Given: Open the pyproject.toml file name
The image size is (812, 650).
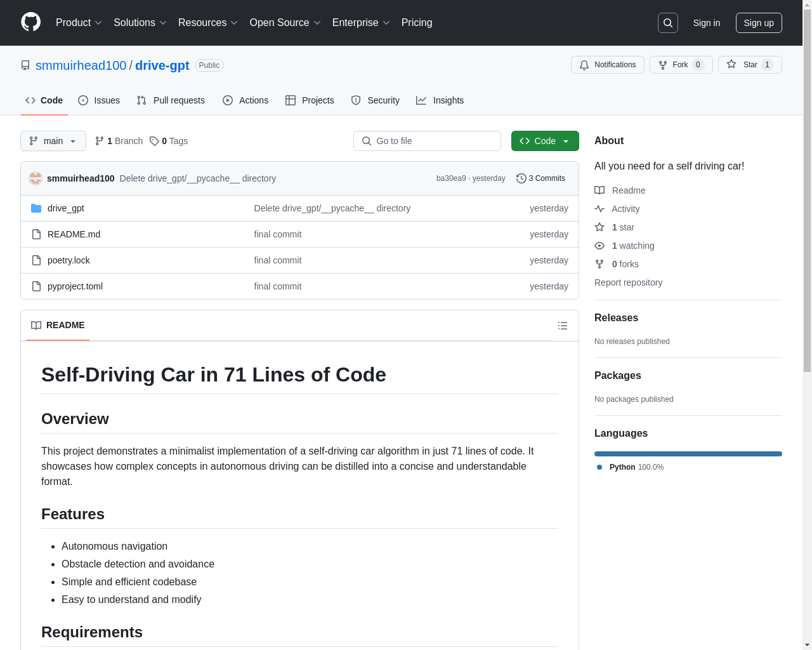Looking at the screenshot, I should 75,286.
